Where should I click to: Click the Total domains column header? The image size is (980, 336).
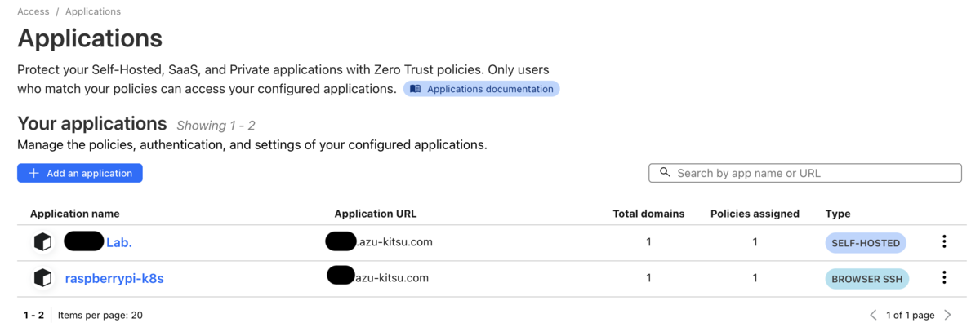pyautogui.click(x=648, y=214)
